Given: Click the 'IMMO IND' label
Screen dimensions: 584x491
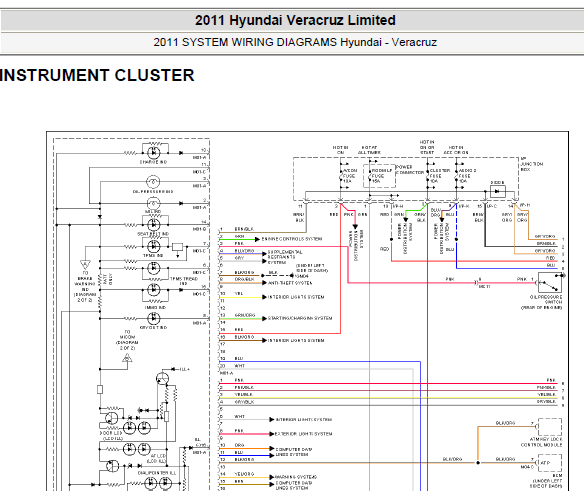Looking at the screenshot, I should (155, 308).
